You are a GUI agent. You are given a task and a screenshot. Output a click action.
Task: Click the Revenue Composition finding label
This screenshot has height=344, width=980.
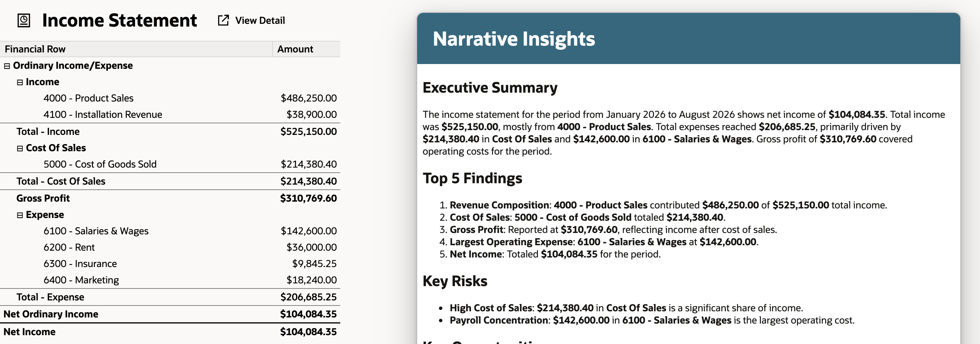tap(500, 205)
